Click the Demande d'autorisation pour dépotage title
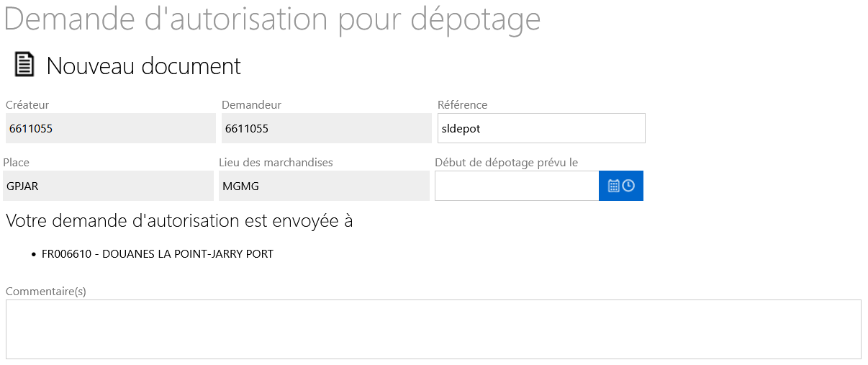This screenshot has height=365, width=868. coord(272,19)
